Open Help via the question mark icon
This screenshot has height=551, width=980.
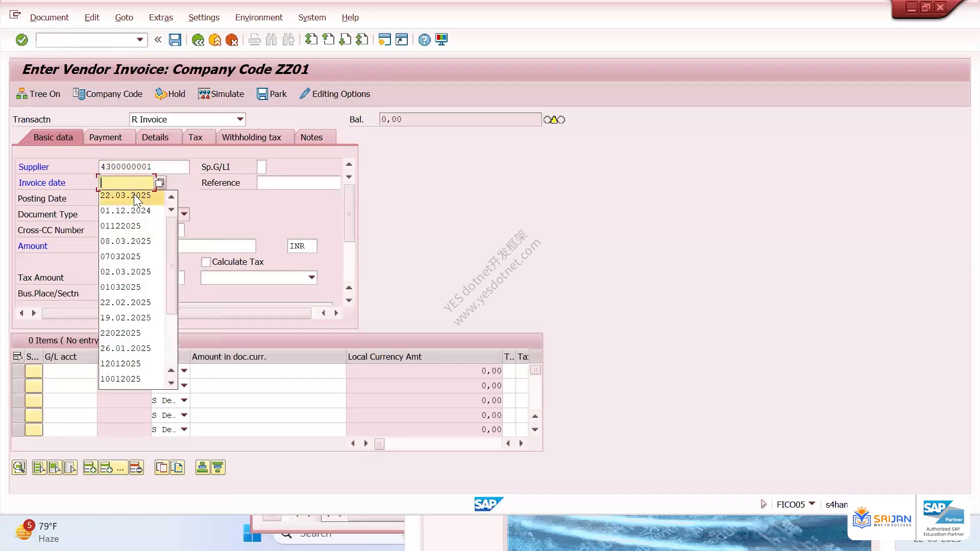click(x=424, y=40)
